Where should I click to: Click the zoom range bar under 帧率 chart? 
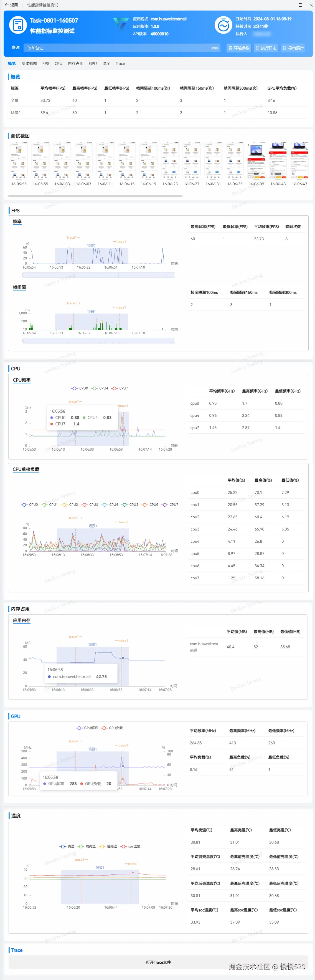(x=99, y=275)
